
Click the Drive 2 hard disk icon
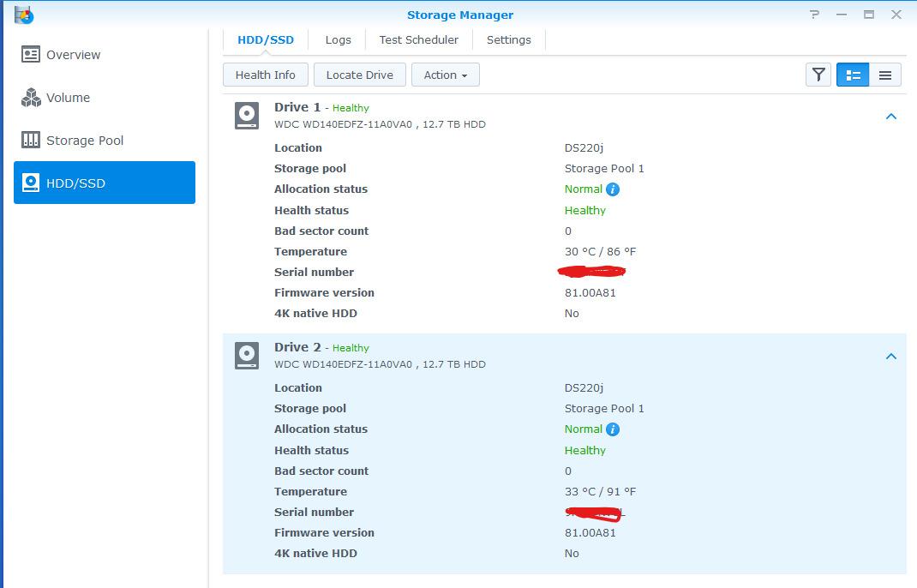[x=247, y=356]
